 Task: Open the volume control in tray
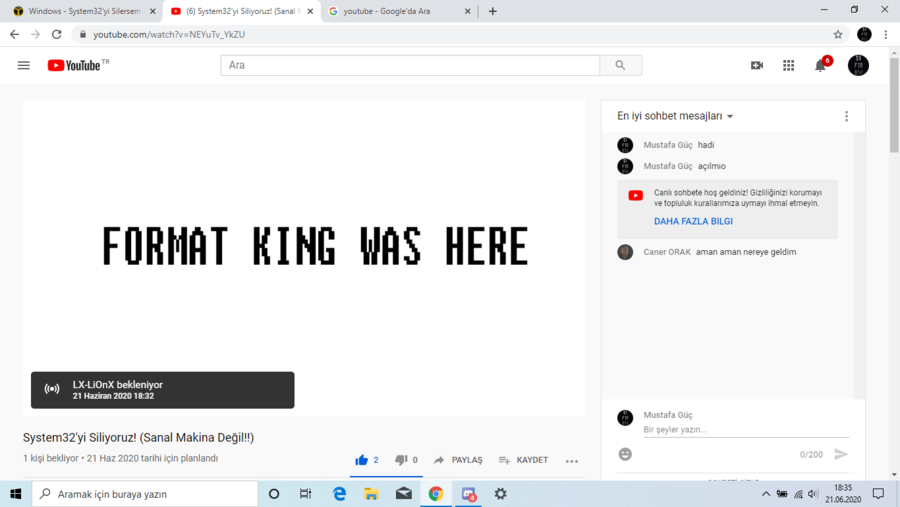(x=813, y=494)
